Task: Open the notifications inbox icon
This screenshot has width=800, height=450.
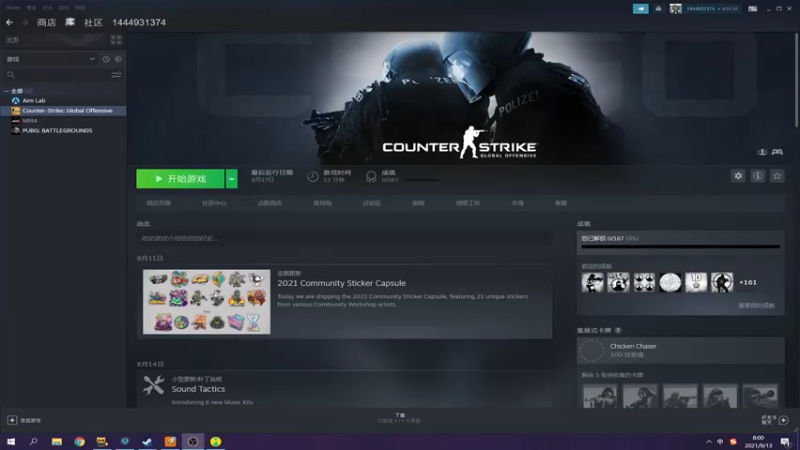Action: click(658, 9)
